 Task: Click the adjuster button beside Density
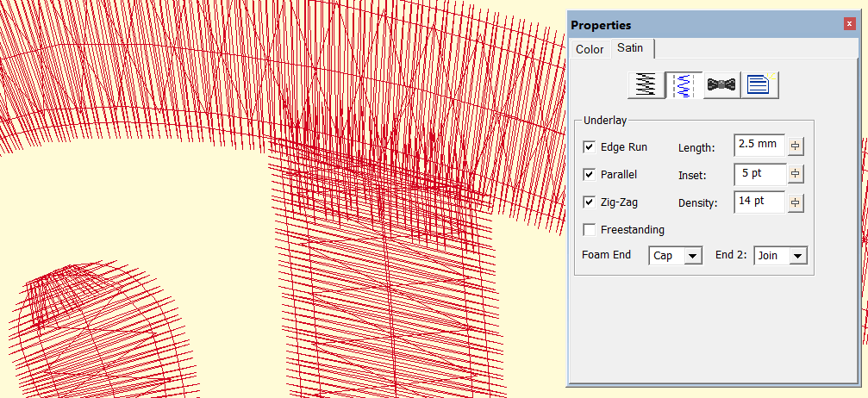tap(796, 202)
